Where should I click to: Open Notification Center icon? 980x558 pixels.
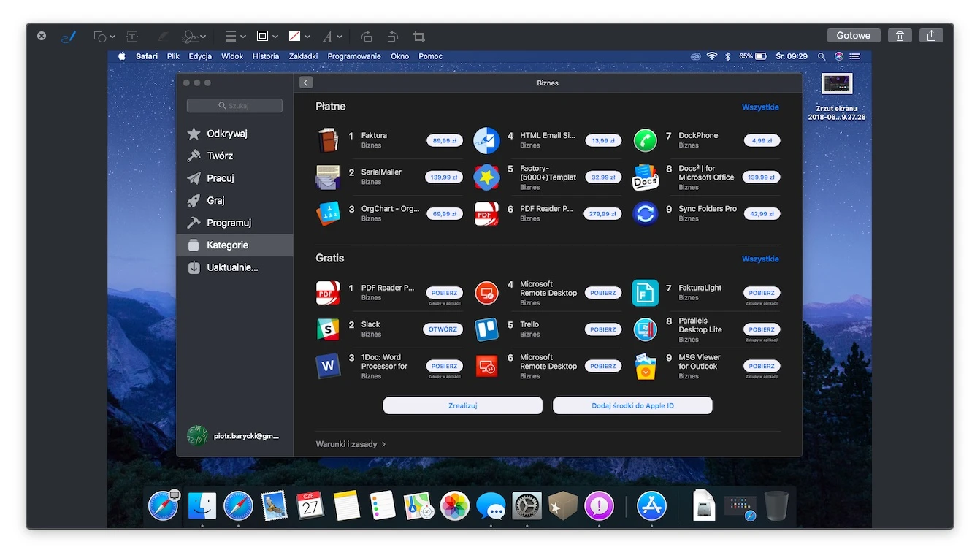tap(855, 56)
